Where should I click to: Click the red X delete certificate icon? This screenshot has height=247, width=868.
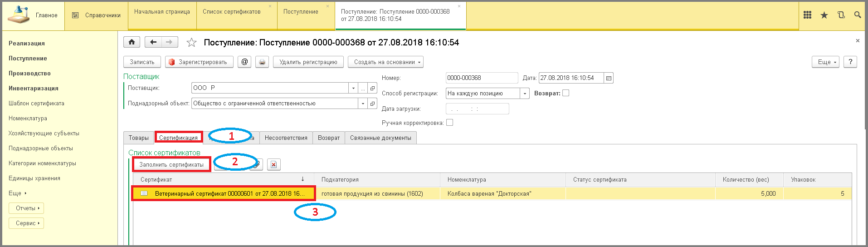pos(273,164)
